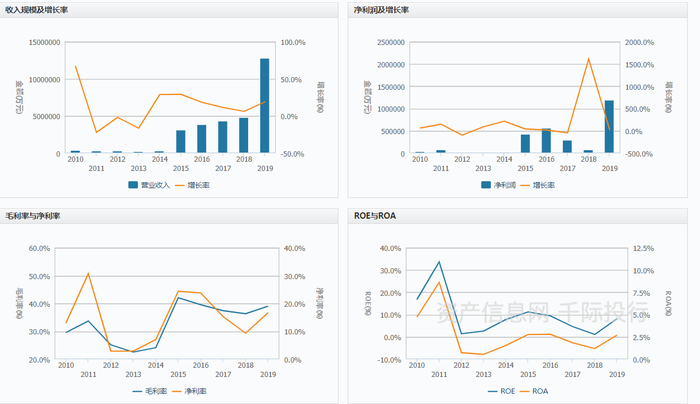This screenshot has height=404, width=700.
Task: Toggle the 营业收入 legend in revenue chart
Action: click(149, 185)
